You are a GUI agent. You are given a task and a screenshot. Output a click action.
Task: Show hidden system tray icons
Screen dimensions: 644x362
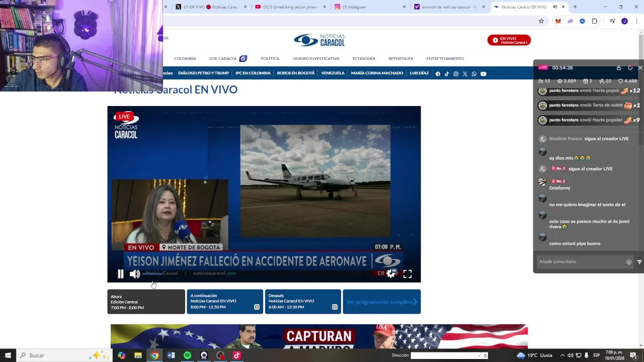tap(562, 355)
